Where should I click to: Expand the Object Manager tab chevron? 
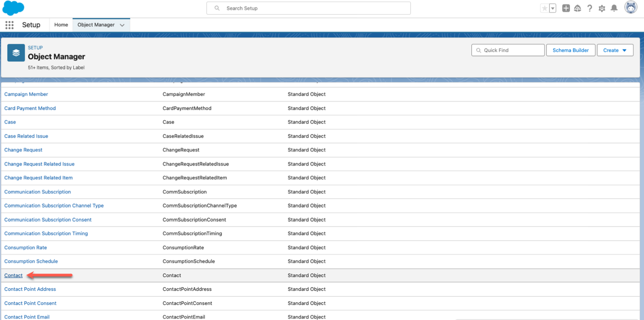click(x=122, y=25)
